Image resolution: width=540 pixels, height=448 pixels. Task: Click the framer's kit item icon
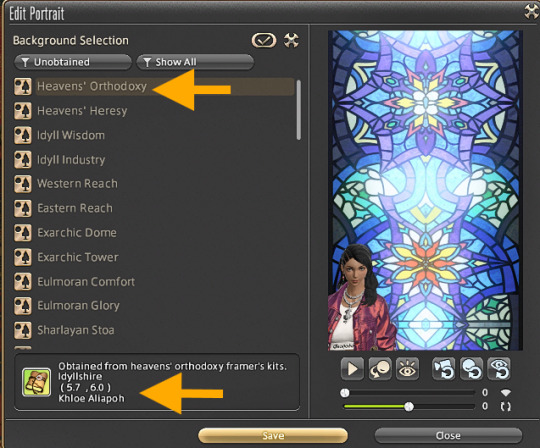tap(36, 382)
